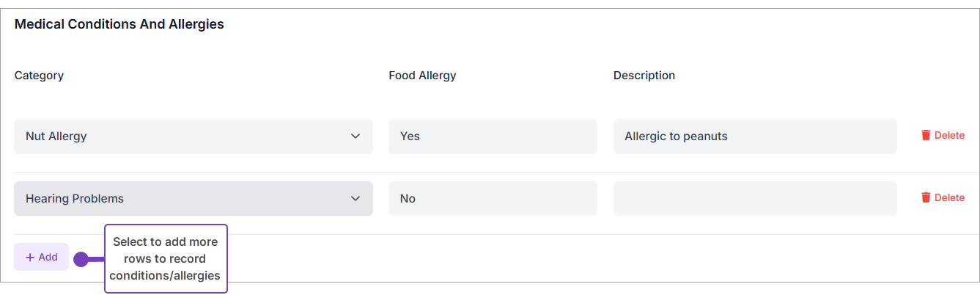Expand the Nut Allergy dropdown chevron
Image resolution: width=980 pixels, height=295 pixels.
click(355, 136)
